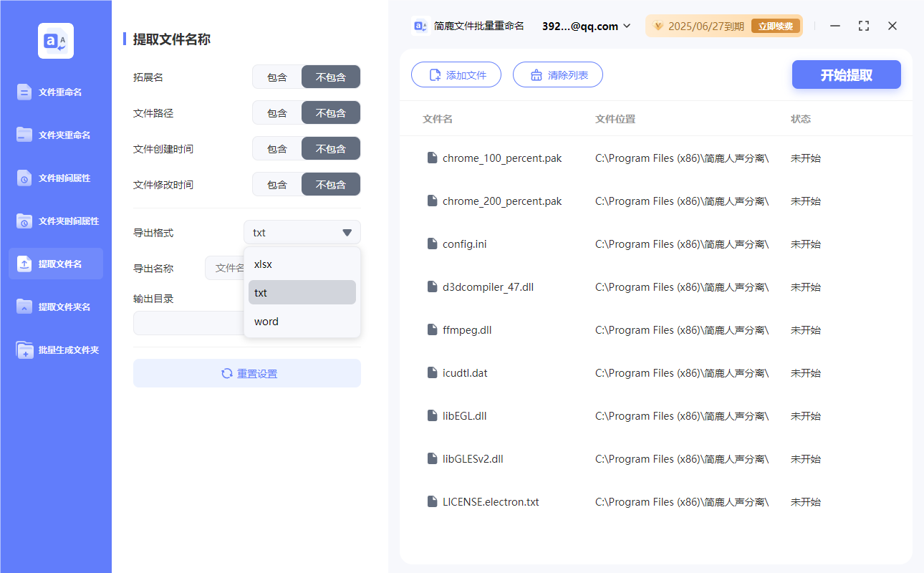Open the 文件夹重命名 sidebar panel

click(x=55, y=135)
